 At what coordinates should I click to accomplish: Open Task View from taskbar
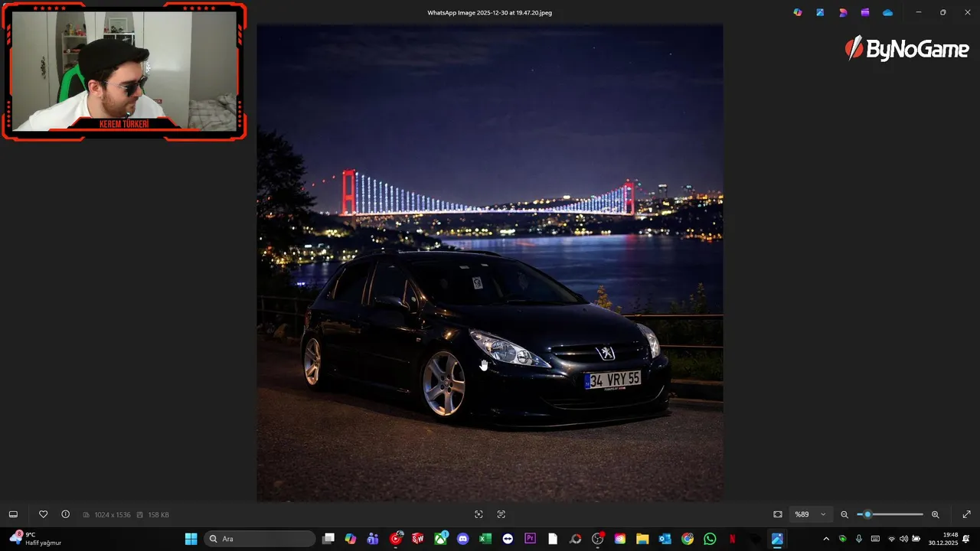328,539
